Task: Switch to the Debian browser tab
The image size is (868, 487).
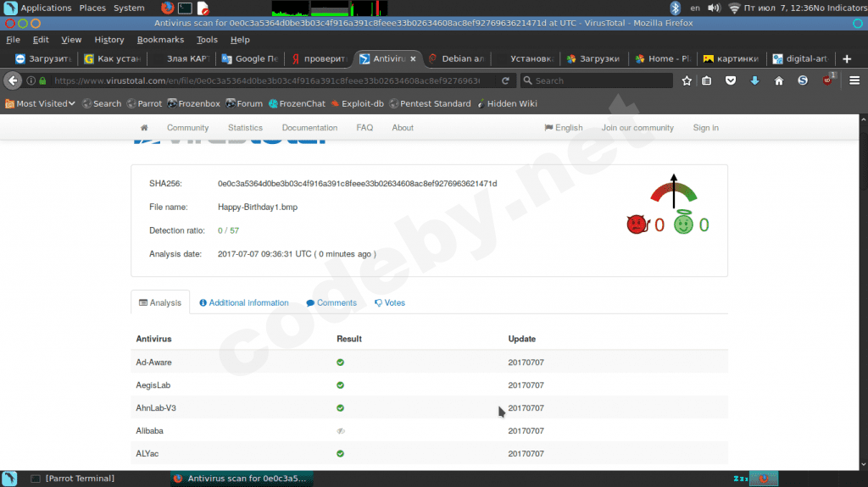Action: point(457,58)
